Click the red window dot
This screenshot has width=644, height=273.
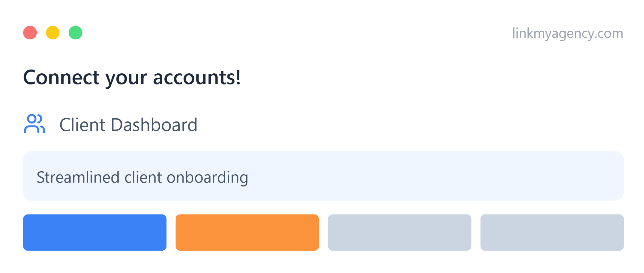point(30,33)
